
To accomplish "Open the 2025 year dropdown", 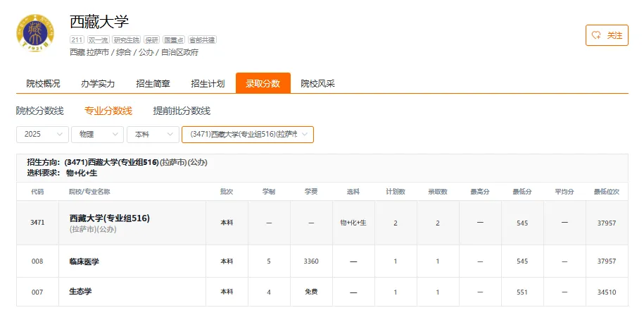I will point(42,135).
